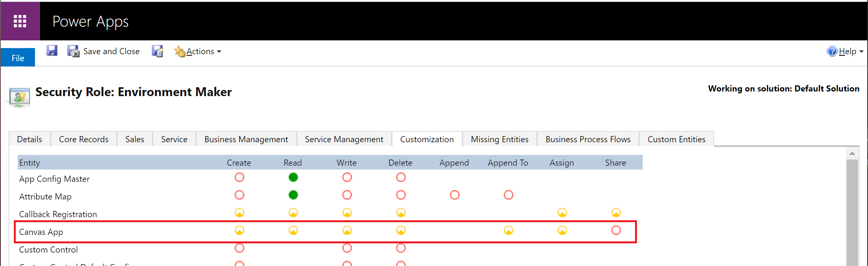Click the Actions star icon

click(x=180, y=51)
